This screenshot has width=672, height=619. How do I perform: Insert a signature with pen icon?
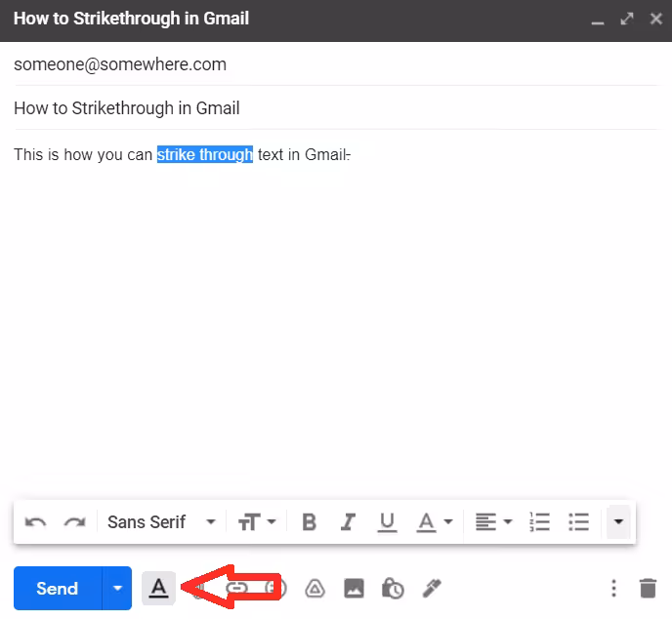click(432, 588)
